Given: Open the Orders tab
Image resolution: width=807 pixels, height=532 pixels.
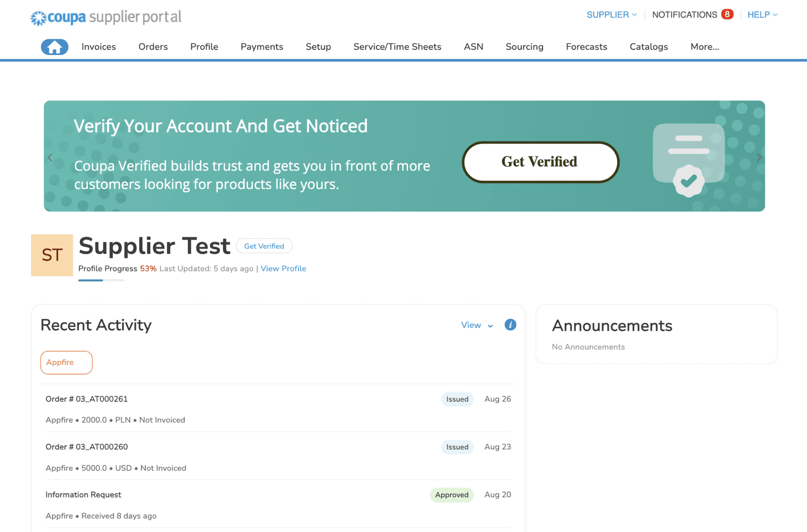Looking at the screenshot, I should coord(153,47).
